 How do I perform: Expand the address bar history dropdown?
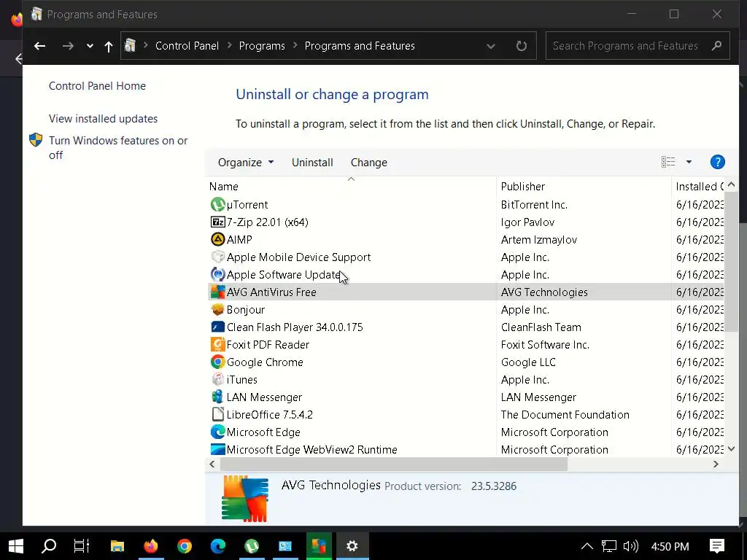491,46
